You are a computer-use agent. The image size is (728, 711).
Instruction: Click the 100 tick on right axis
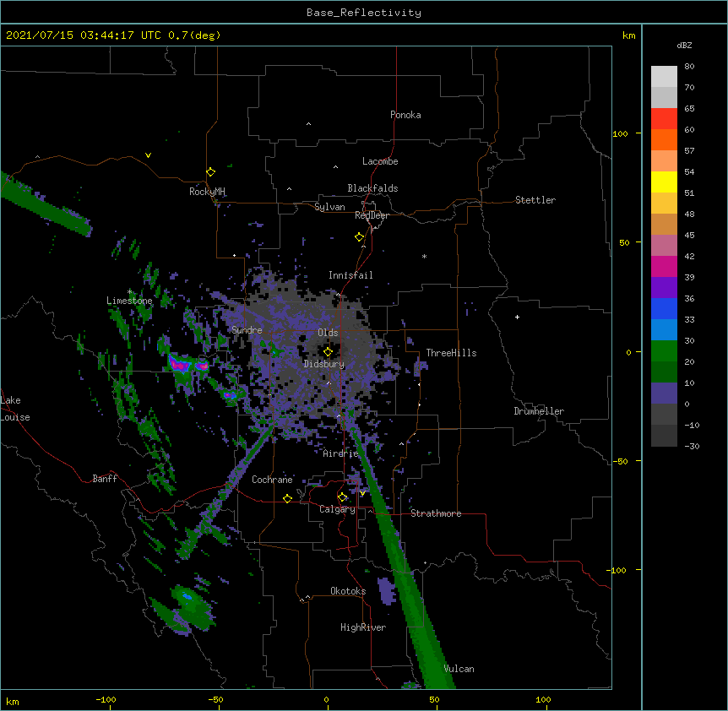tap(620, 133)
